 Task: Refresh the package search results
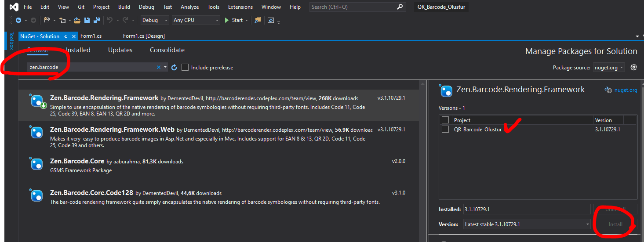coord(174,67)
